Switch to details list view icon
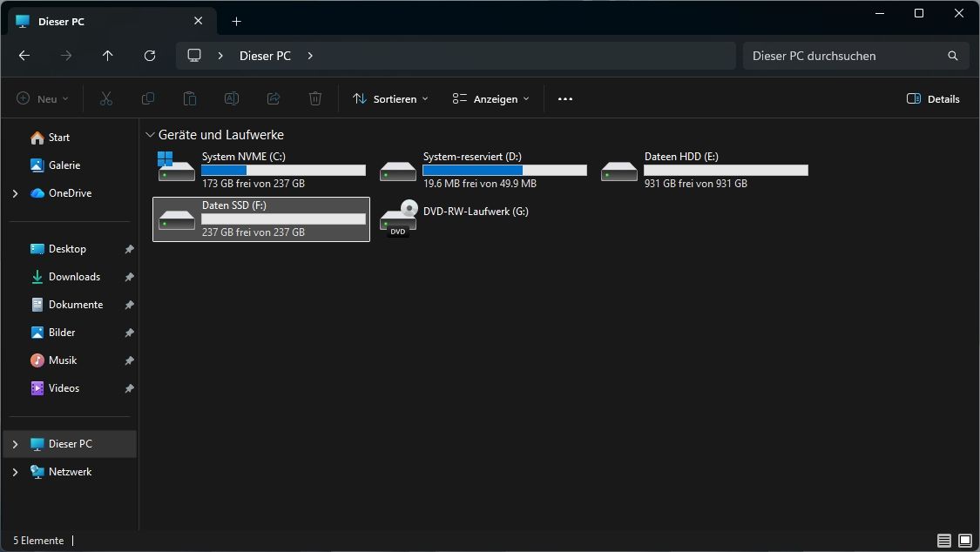 point(943,540)
